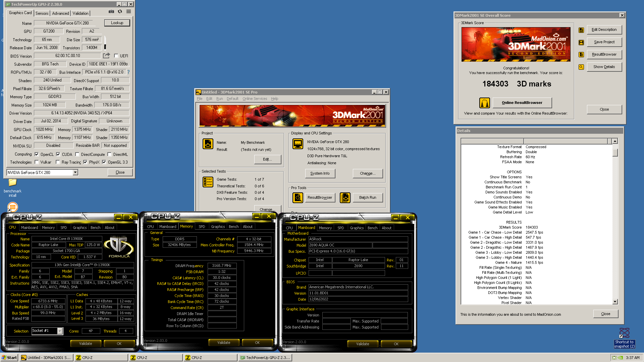Click Details list scroll up arrow

(x=615, y=141)
